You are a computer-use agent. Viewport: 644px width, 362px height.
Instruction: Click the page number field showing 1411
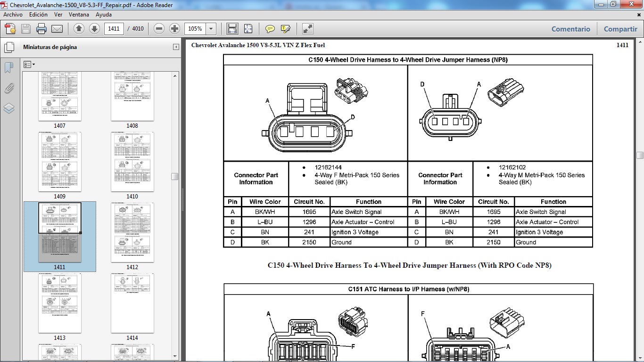coord(114,29)
